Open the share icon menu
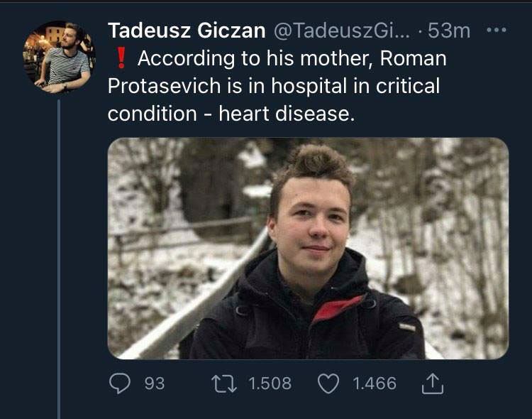The height and width of the screenshot is (419, 532). pos(431,383)
